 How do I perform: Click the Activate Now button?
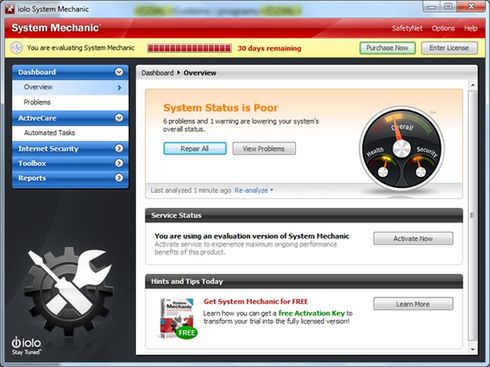(413, 239)
